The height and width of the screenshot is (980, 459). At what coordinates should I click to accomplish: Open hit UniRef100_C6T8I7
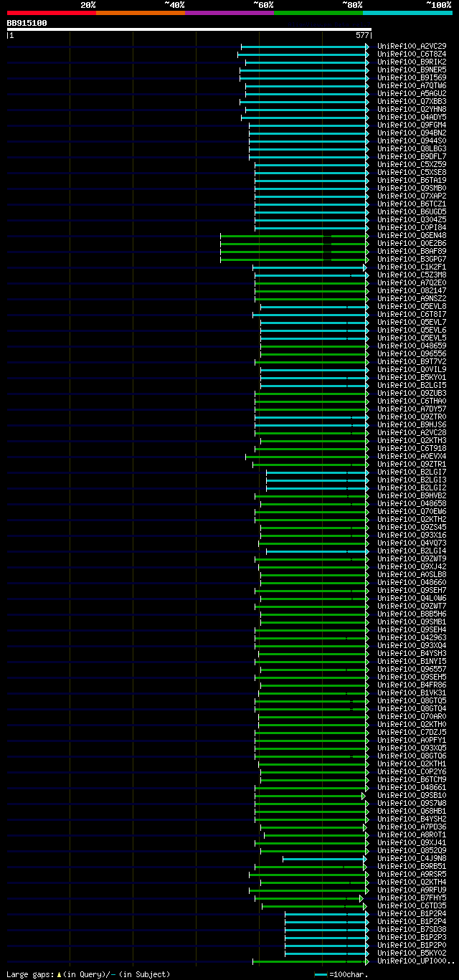(412, 314)
